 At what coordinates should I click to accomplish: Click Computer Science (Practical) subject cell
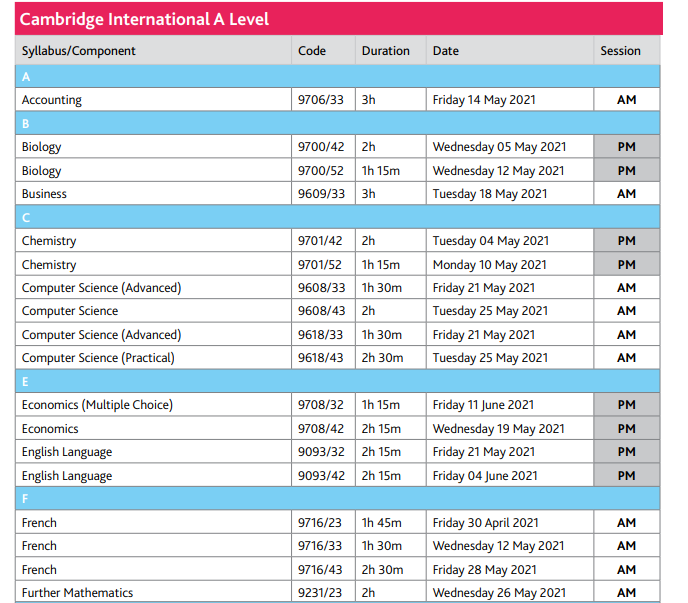153,358
